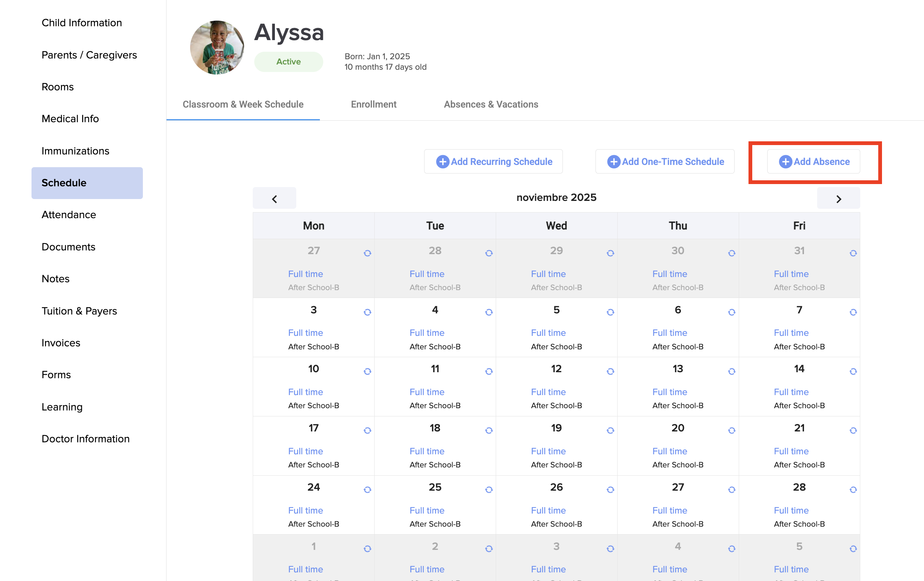Click the recurring icon on November 25
The width and height of the screenshot is (924, 581).
coord(489,490)
